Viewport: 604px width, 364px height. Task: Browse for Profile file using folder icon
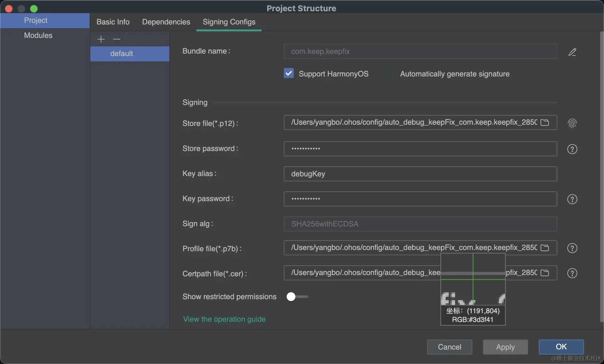[545, 248]
